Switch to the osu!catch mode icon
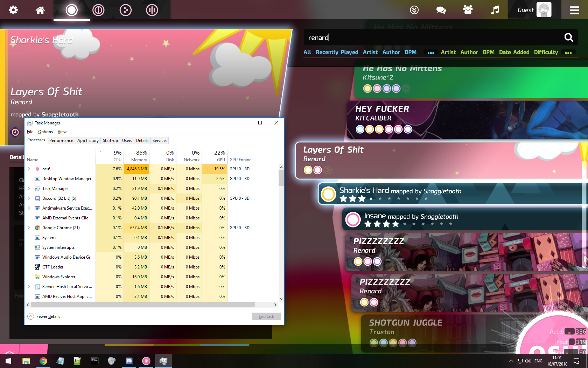The height and width of the screenshot is (368, 588). click(125, 10)
